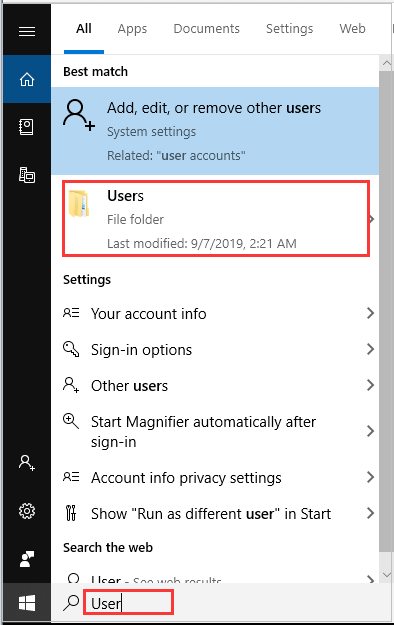Open the Notebook icon in the sidebar
Screen dimensions: 394x625
27,127
